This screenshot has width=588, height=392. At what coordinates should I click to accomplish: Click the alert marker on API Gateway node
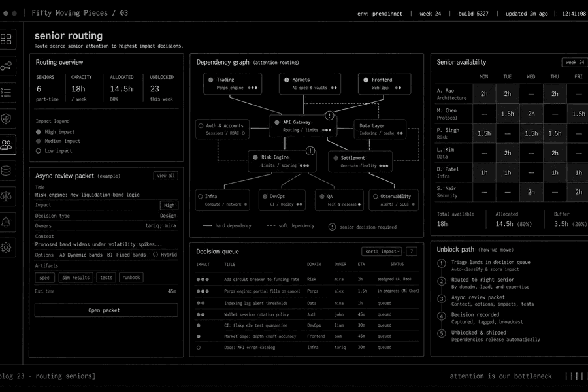click(x=329, y=116)
